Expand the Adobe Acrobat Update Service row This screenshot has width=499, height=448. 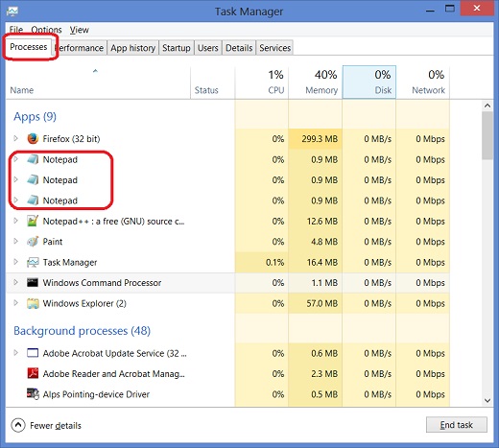point(15,353)
